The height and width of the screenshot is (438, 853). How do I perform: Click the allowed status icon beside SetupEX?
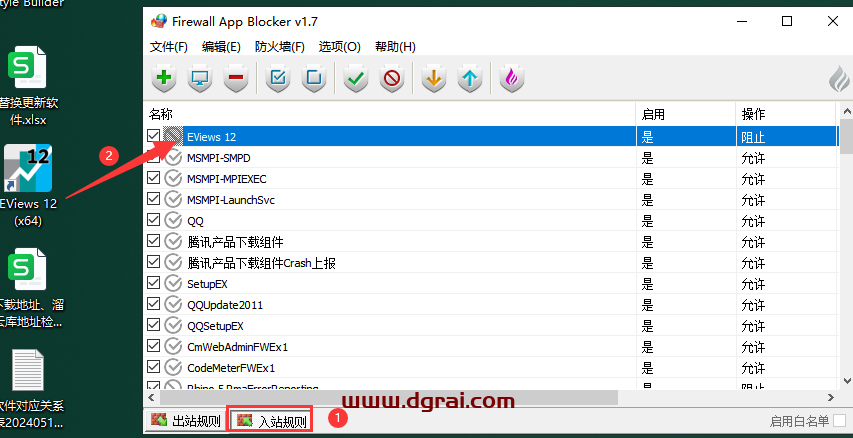coord(173,283)
